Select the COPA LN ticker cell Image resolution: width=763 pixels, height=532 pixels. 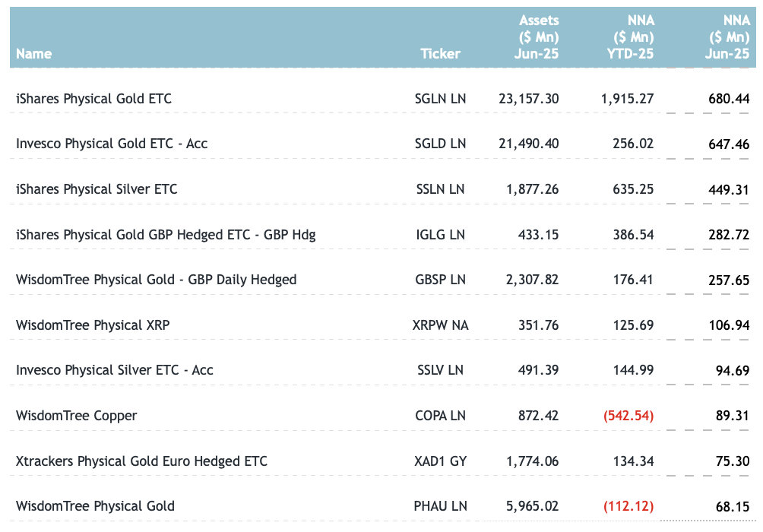click(442, 416)
